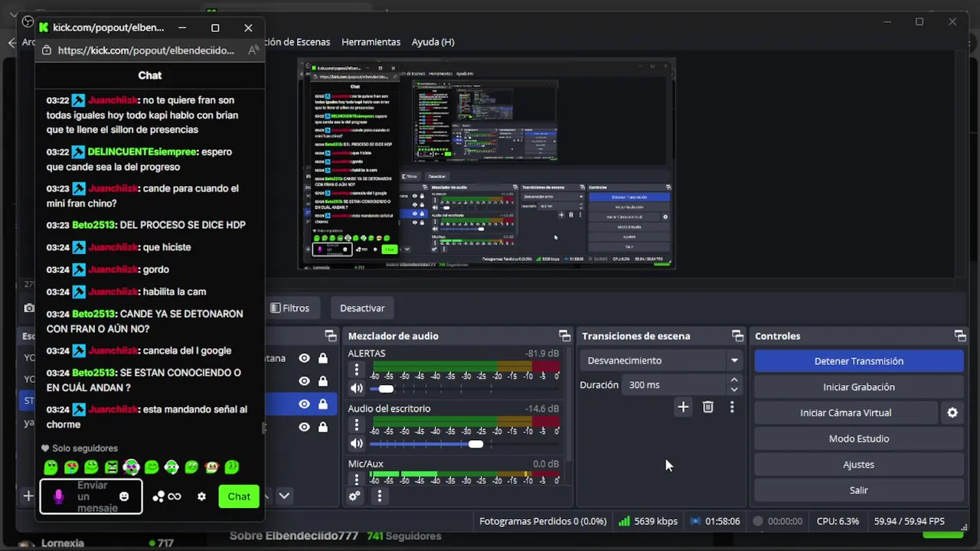Insert the pink-headphones green emote

coord(132,467)
